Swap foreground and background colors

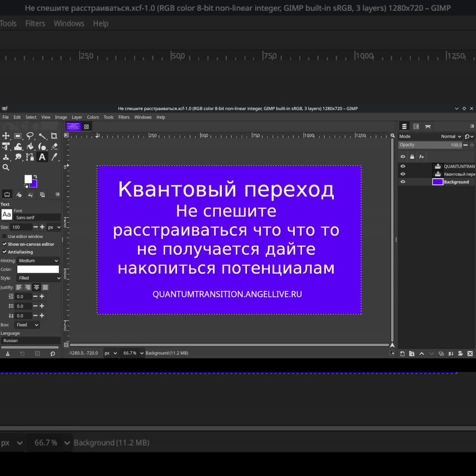(x=35, y=177)
